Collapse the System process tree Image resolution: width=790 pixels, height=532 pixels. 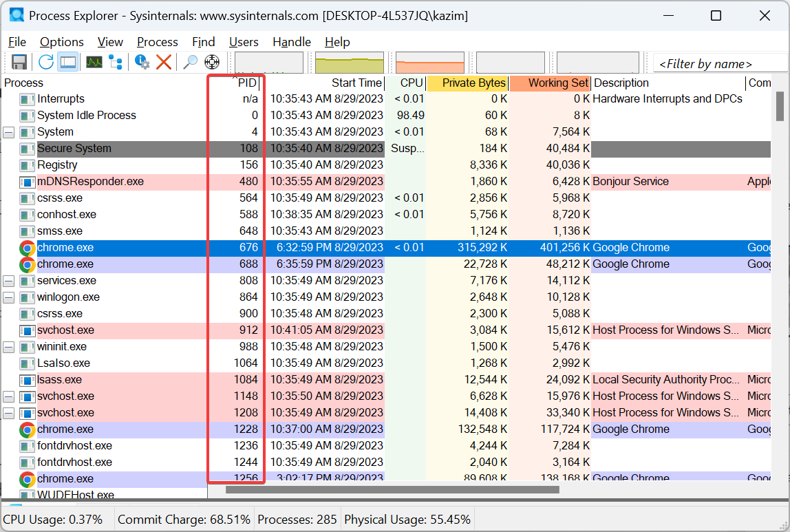pos(8,133)
